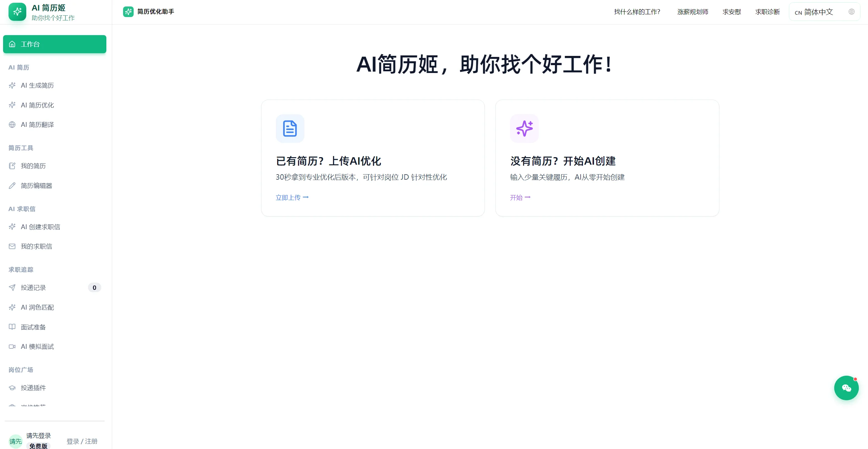
Task: Click the 工作台 home icon
Action: click(12, 44)
